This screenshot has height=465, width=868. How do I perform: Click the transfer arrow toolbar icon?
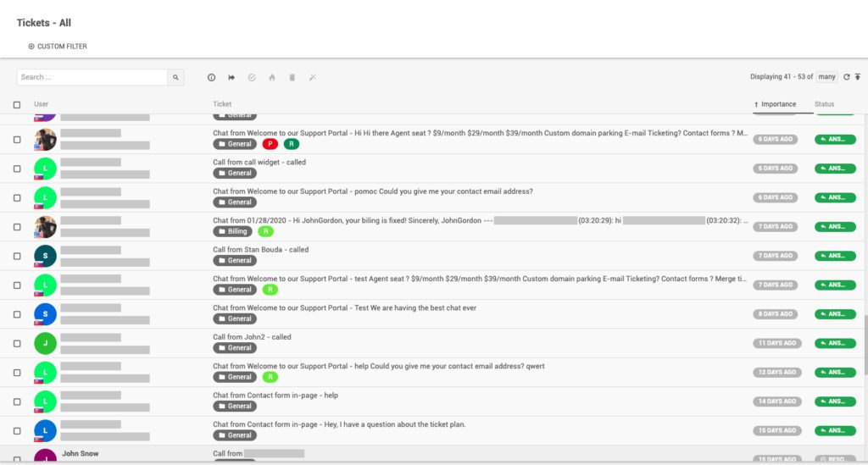click(231, 77)
